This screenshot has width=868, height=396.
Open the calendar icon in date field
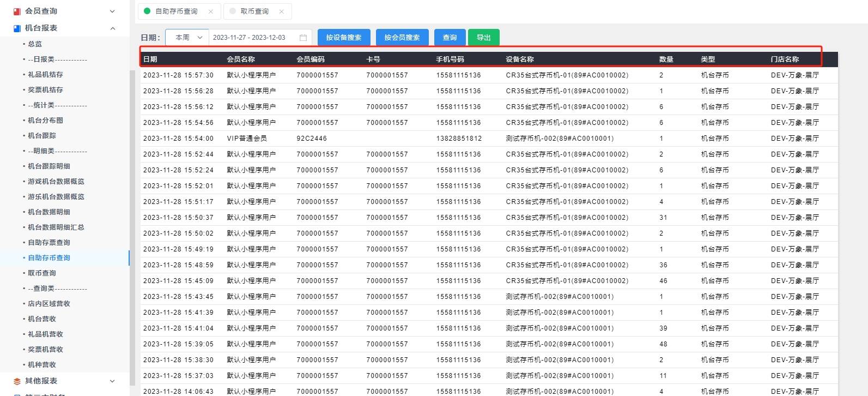(x=304, y=38)
